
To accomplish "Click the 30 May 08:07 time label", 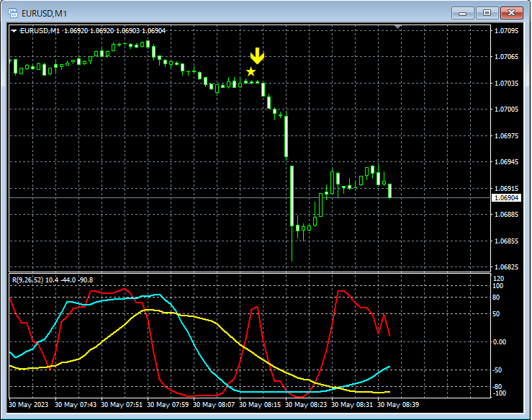I will point(214,405).
